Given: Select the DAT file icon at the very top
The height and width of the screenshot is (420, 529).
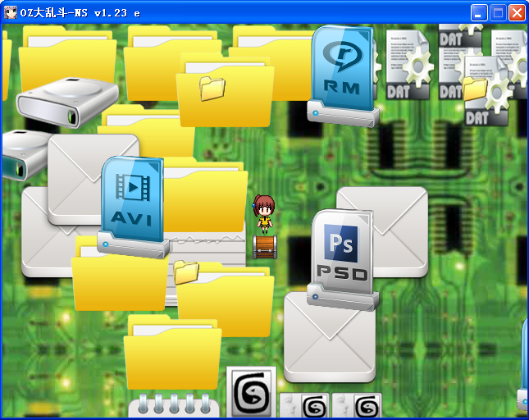Looking at the screenshot, I should [460, 35].
